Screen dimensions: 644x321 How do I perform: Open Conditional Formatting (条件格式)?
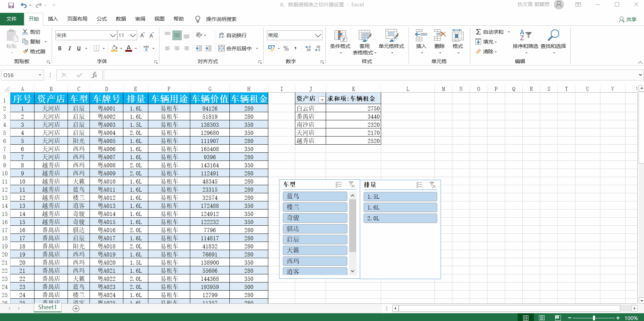point(340,41)
